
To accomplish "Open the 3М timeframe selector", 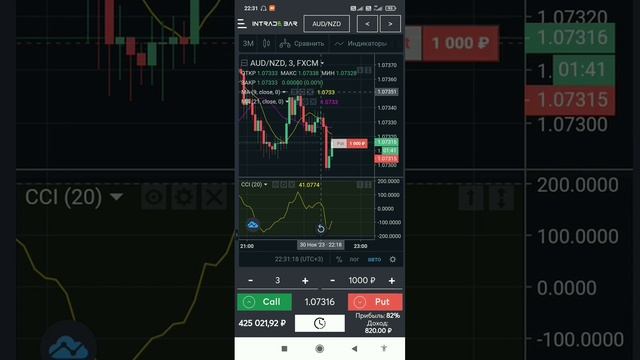I will click(248, 44).
